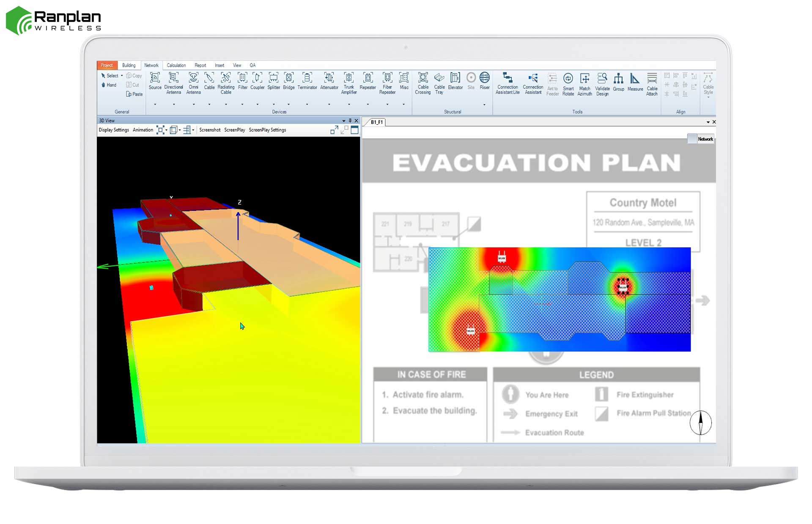Screen dimensions: 812x524
Task: Open the Calculation ribbon tab
Action: (x=176, y=65)
